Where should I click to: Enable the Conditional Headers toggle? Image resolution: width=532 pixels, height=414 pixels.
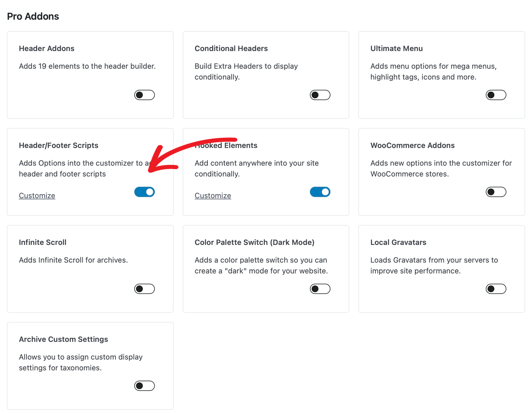320,95
